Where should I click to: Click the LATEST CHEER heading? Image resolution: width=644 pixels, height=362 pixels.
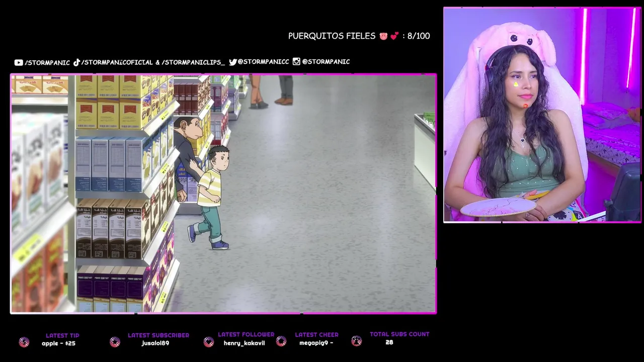pyautogui.click(x=316, y=334)
